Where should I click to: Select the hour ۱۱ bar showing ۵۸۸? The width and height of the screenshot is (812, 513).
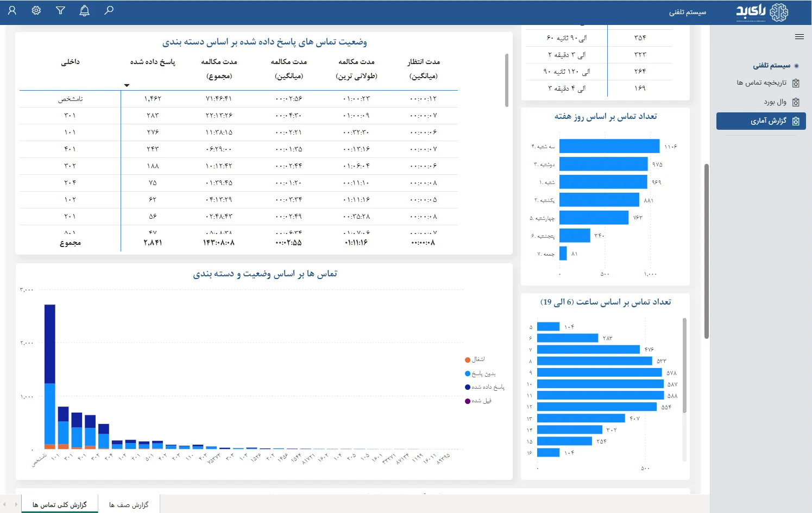[601, 395]
